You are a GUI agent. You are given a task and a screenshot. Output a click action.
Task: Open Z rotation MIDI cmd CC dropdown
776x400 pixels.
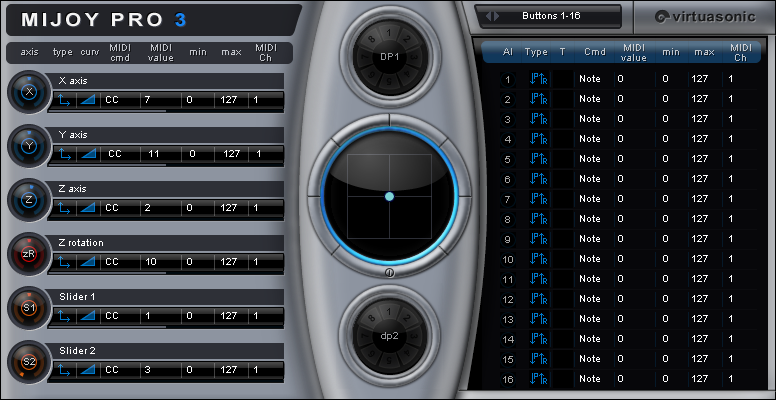[120, 262]
